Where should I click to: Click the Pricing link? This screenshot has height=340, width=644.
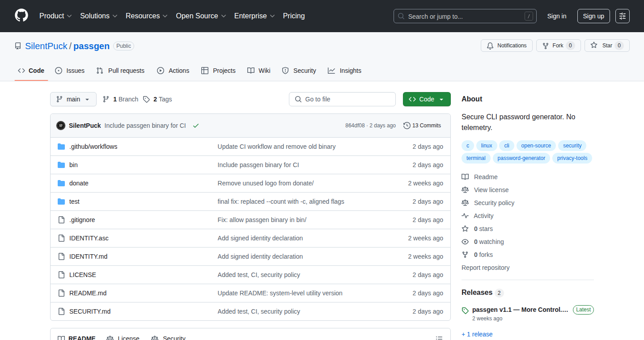point(294,16)
